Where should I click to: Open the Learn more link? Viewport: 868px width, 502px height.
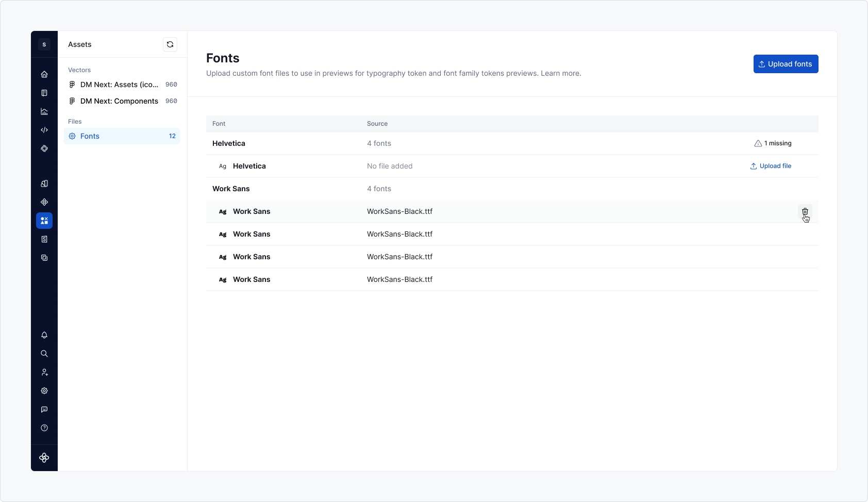pyautogui.click(x=560, y=73)
